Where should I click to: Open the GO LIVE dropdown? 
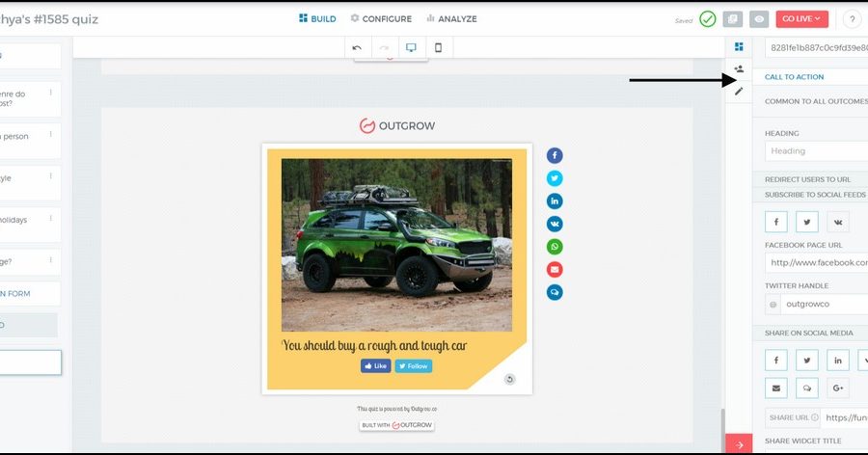(x=802, y=18)
